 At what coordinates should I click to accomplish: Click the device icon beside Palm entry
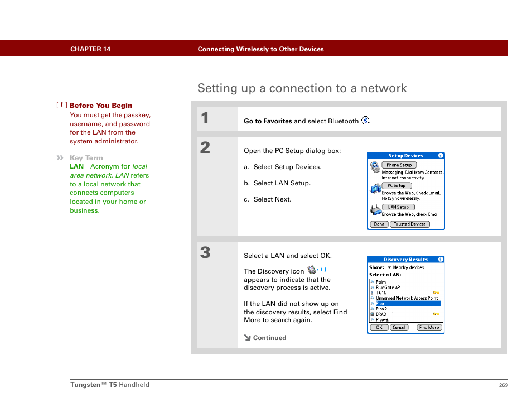tap(372, 282)
